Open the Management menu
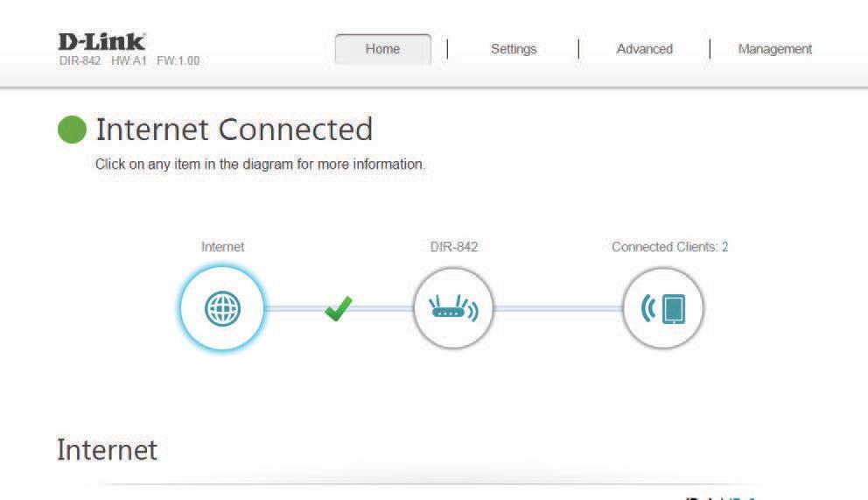 coord(774,49)
